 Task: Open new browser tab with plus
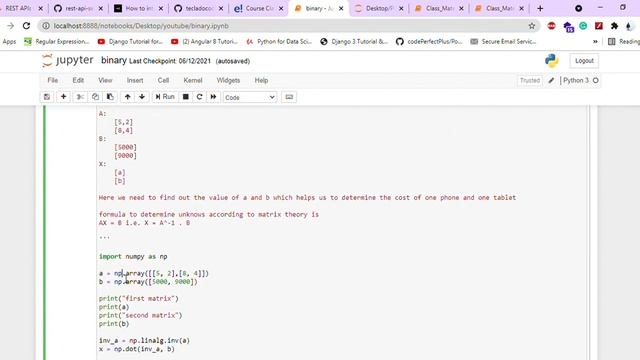click(540, 8)
